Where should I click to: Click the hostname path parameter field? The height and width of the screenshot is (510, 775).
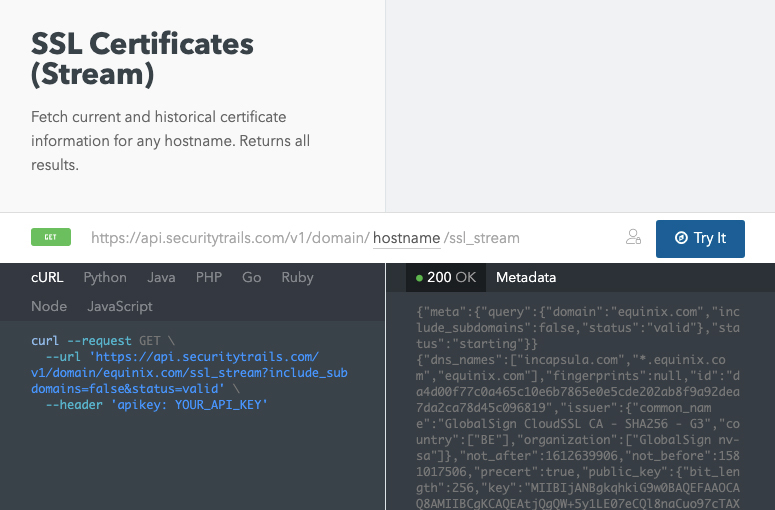click(x=406, y=238)
